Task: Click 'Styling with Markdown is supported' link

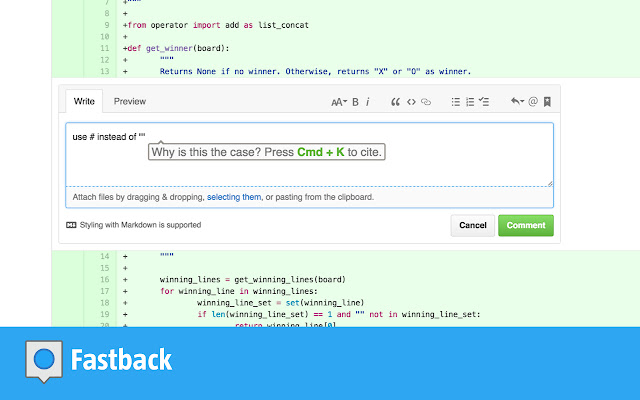Action: (x=140, y=225)
